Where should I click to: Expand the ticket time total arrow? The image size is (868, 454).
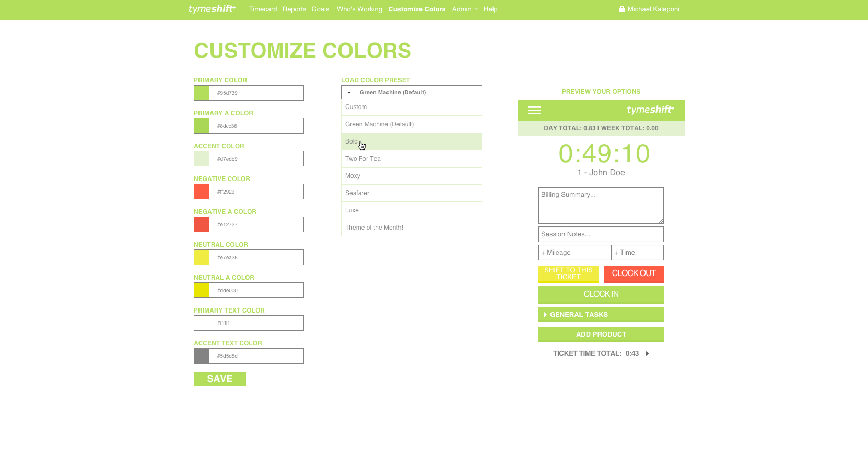(x=647, y=353)
